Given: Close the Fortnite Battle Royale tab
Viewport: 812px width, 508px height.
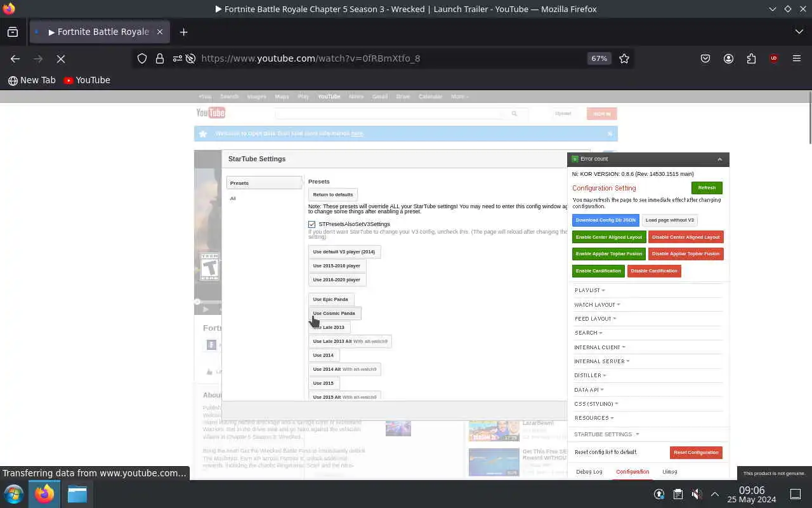Looking at the screenshot, I should 160,32.
